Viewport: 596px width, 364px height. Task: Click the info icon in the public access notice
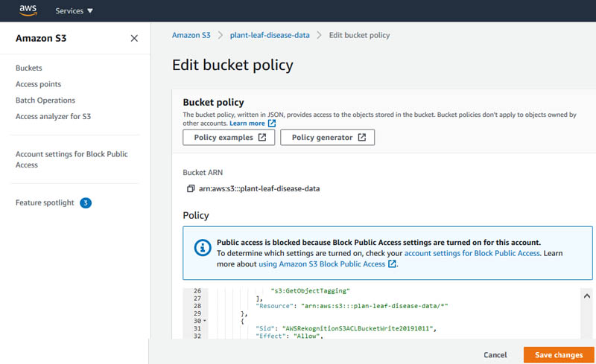pyautogui.click(x=203, y=248)
